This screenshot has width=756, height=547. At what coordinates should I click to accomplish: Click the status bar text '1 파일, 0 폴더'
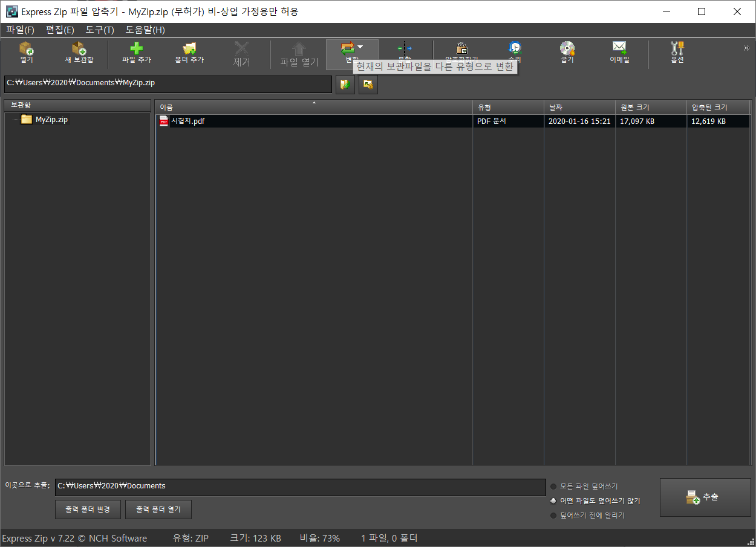coord(389,538)
